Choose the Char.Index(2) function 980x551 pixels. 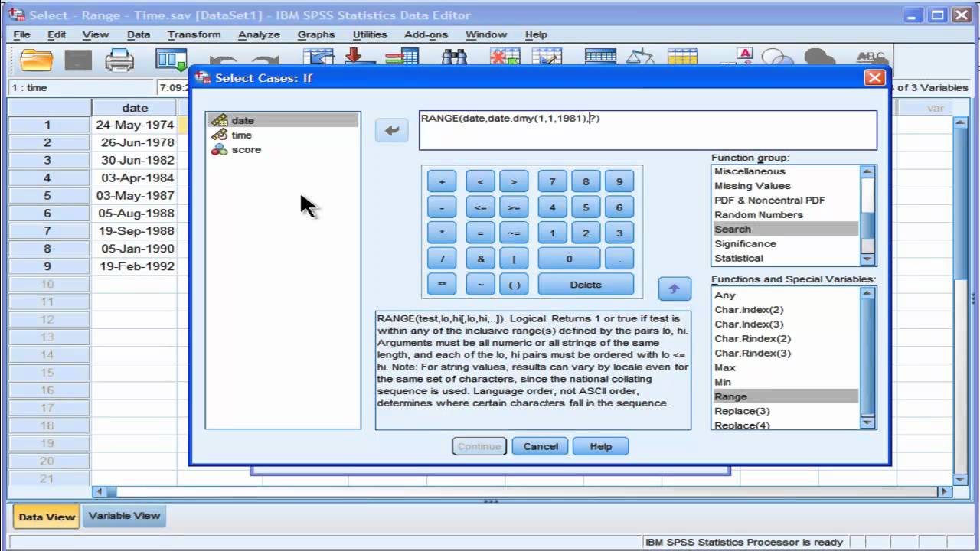coord(785,310)
